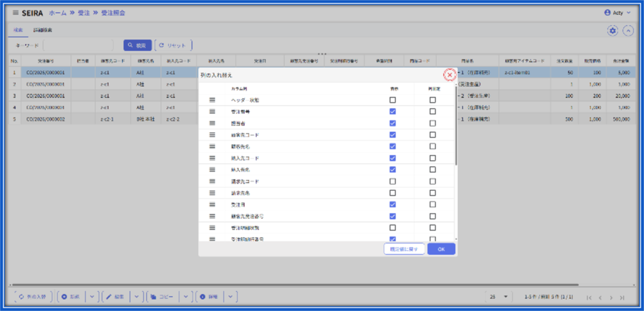Collapse the search panel with the up-chevron circle
This screenshot has height=311, width=644.
click(x=628, y=31)
